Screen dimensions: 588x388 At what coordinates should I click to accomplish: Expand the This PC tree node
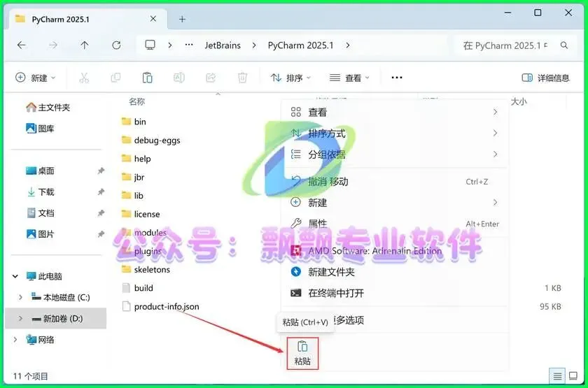coord(15,276)
